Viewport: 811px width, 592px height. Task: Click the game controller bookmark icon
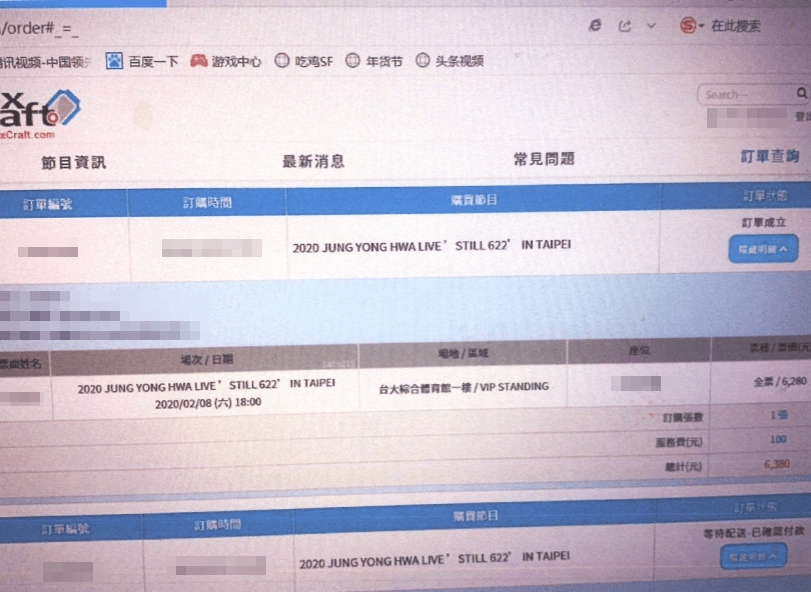[x=199, y=61]
